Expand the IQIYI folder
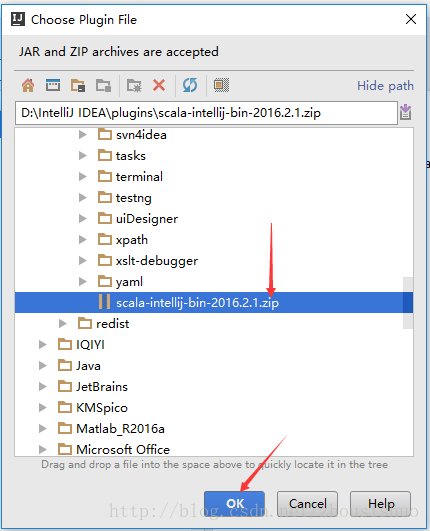Viewport: 430px width, 531px height. (x=42, y=345)
